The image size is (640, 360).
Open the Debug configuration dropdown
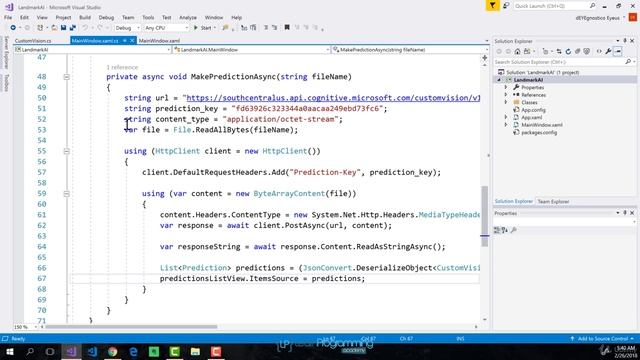coord(127,28)
